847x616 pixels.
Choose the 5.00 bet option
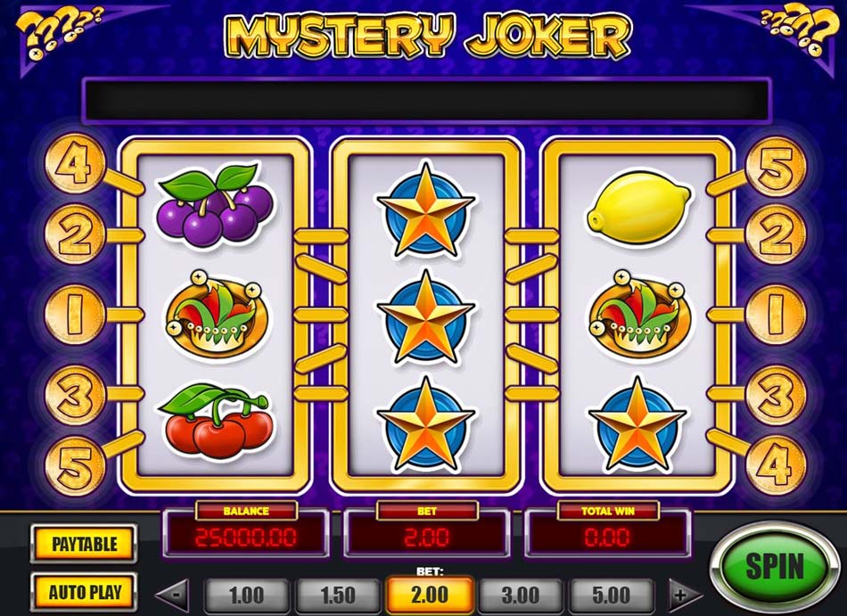pyautogui.click(x=611, y=595)
